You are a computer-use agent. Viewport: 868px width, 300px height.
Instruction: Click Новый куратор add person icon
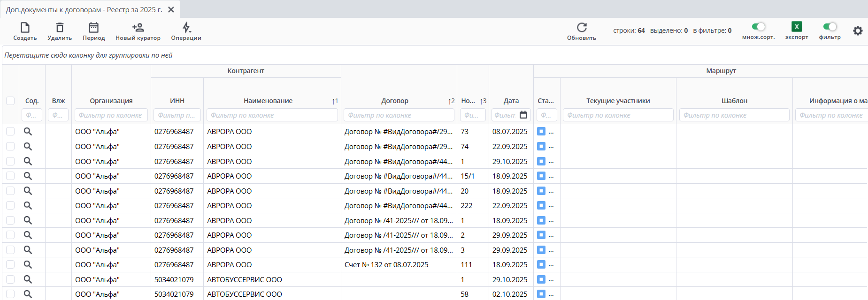[138, 28]
